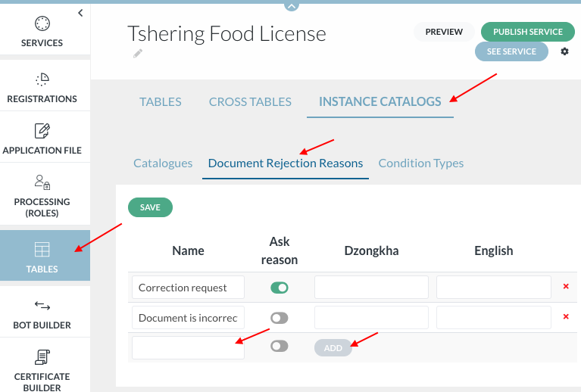The width and height of the screenshot is (581, 392).
Task: Focus the empty new reason name field
Action: [188, 347]
